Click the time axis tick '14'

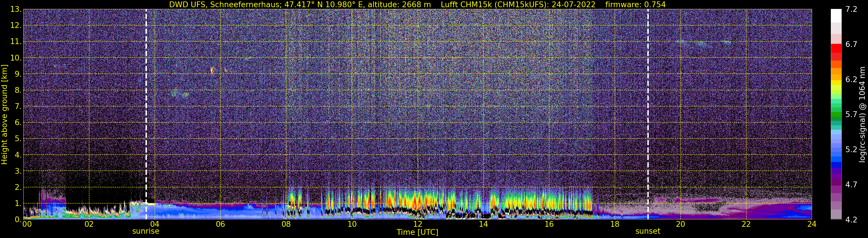pos(483,224)
